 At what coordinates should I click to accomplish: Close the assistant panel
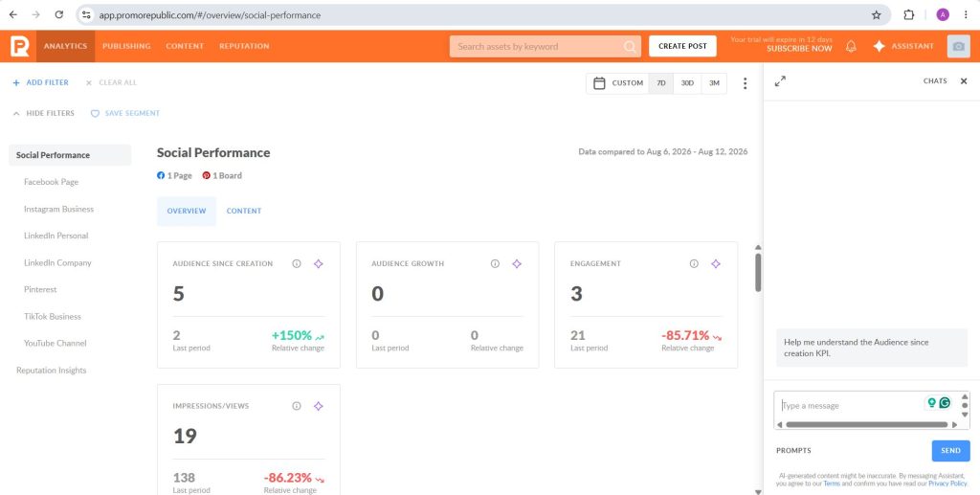point(964,81)
